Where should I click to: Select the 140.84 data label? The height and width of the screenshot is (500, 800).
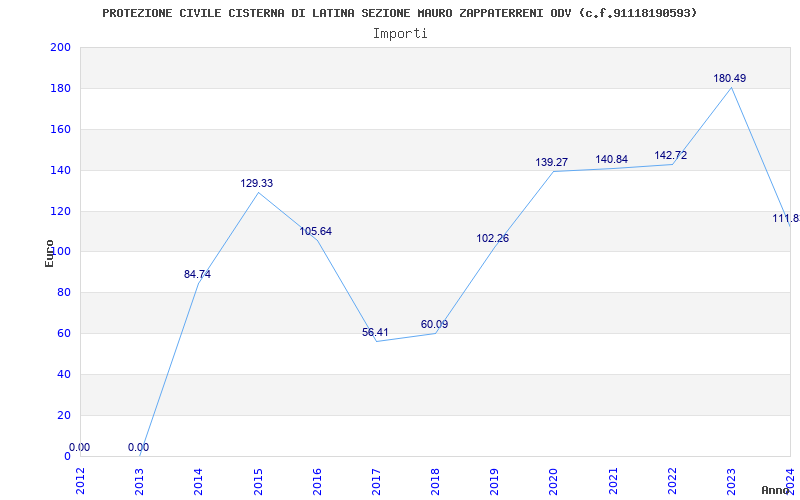tap(611, 159)
